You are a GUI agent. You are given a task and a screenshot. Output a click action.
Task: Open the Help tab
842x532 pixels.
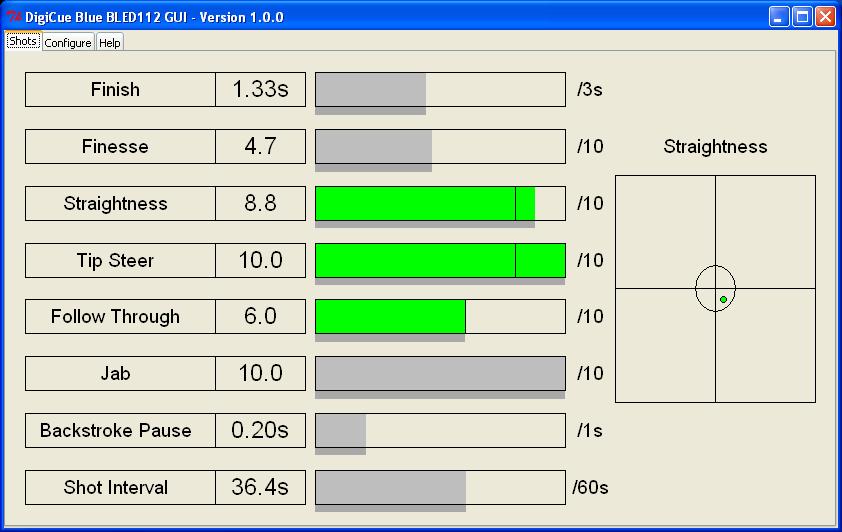(x=110, y=43)
